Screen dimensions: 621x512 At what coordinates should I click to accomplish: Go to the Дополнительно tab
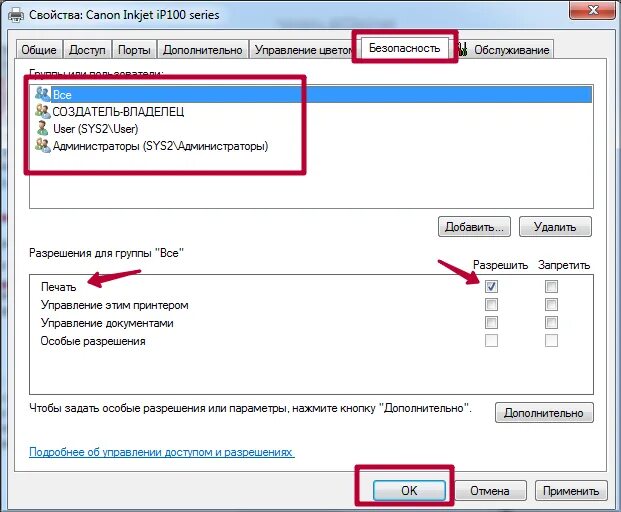tap(203, 50)
